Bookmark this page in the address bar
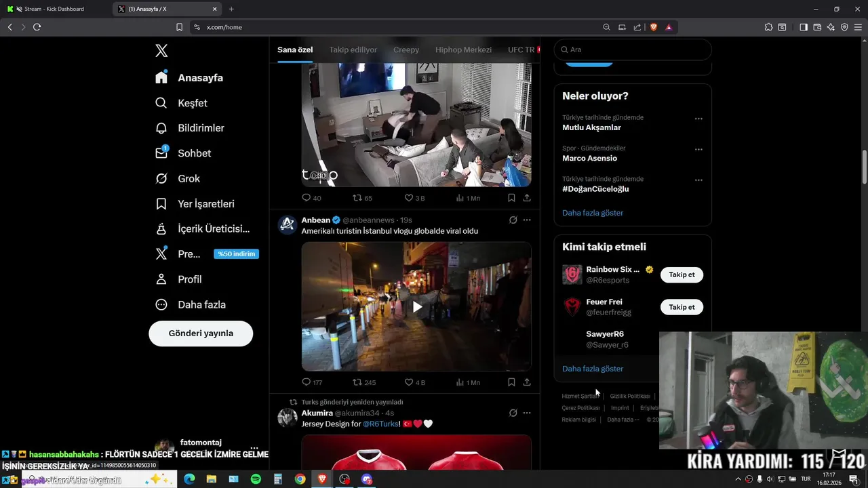Screen dimensions: 868x488 click(x=179, y=27)
